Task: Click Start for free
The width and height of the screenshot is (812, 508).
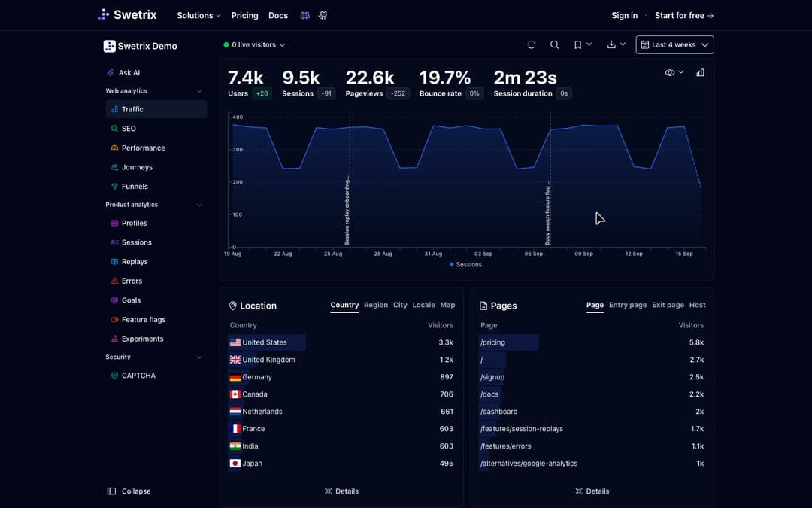Action: pyautogui.click(x=684, y=16)
